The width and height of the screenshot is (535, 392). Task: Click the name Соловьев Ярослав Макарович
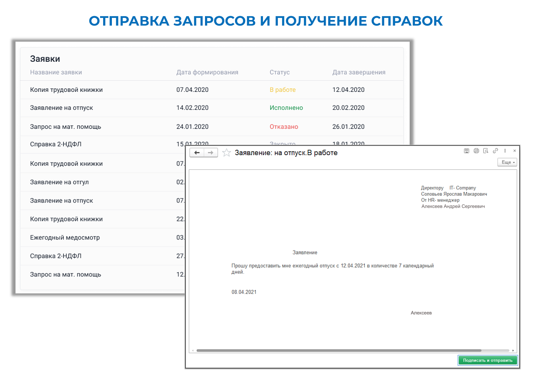click(454, 194)
